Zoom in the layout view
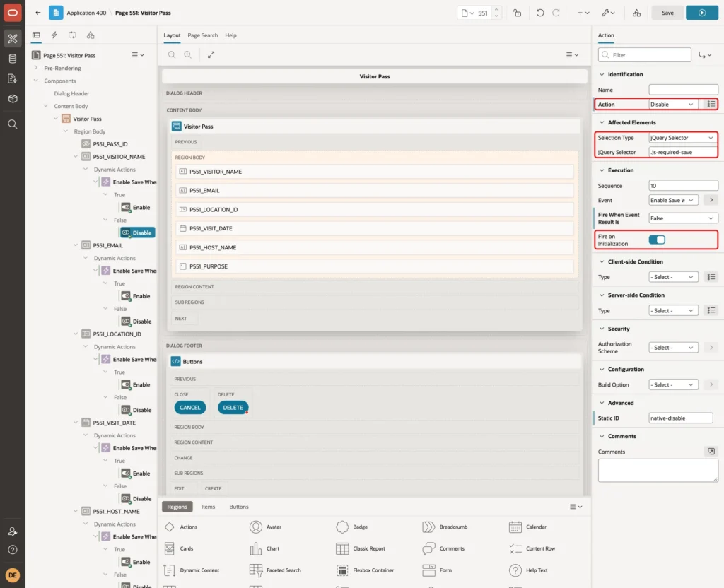 point(187,55)
